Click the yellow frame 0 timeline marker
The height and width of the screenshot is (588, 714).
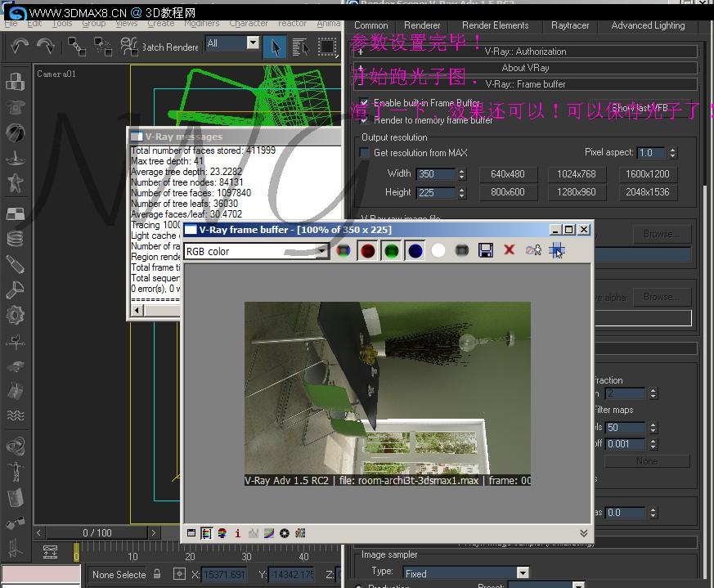pos(76,553)
